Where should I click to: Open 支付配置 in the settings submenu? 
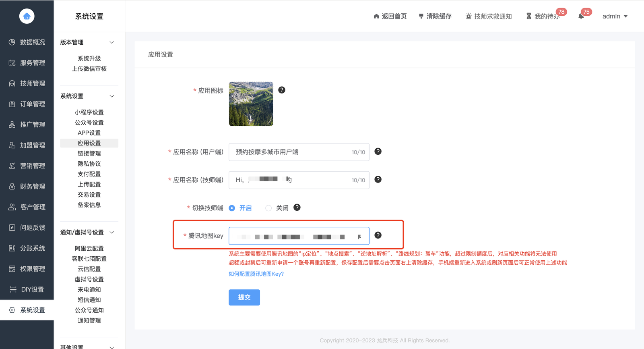point(89,174)
